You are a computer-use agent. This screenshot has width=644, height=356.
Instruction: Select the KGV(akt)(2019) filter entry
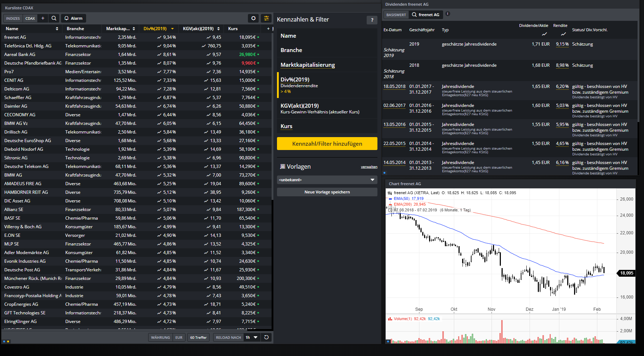[327, 108]
